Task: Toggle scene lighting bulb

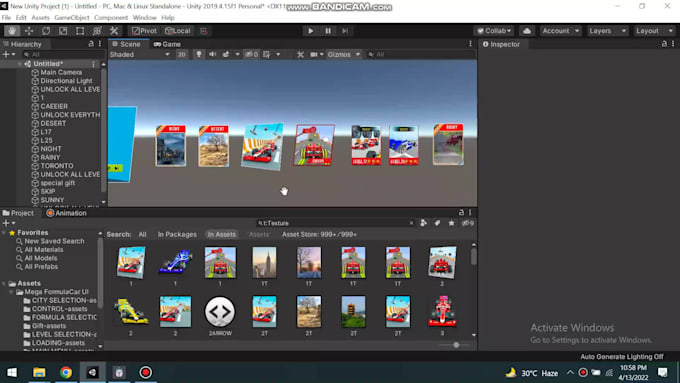Action: 198,55
